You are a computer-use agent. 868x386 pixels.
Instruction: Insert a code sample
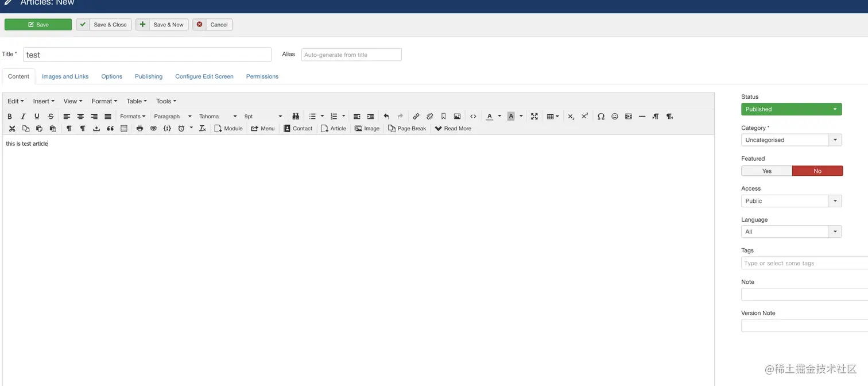[x=167, y=129]
